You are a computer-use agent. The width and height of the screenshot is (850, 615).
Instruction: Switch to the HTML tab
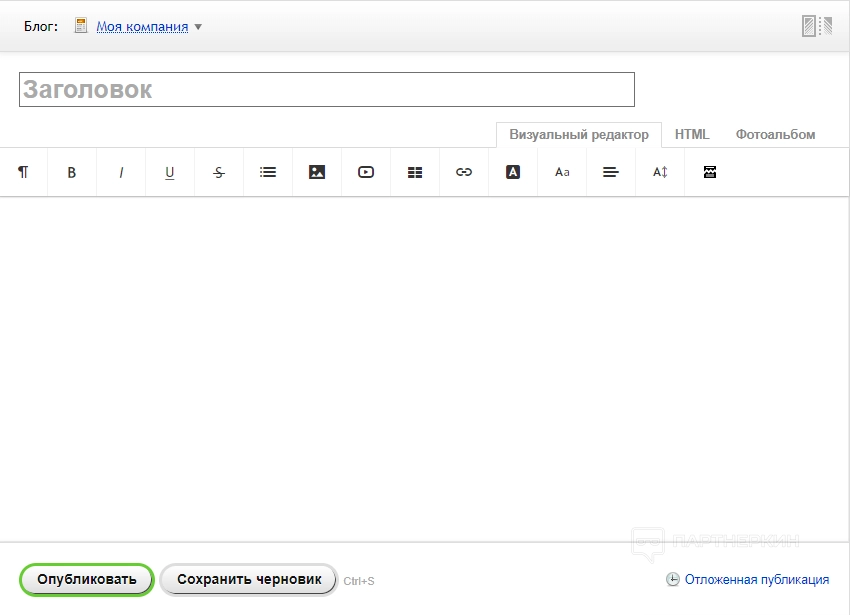[x=692, y=134]
